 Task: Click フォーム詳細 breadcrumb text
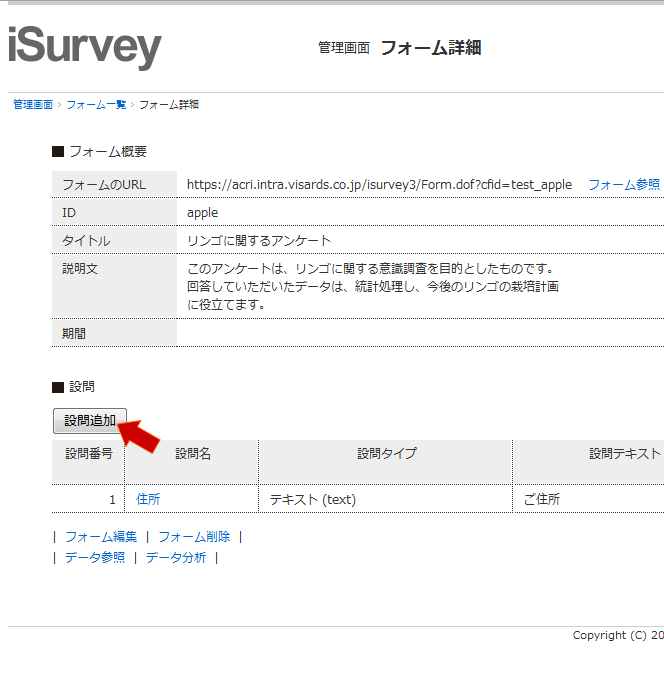coord(168,105)
